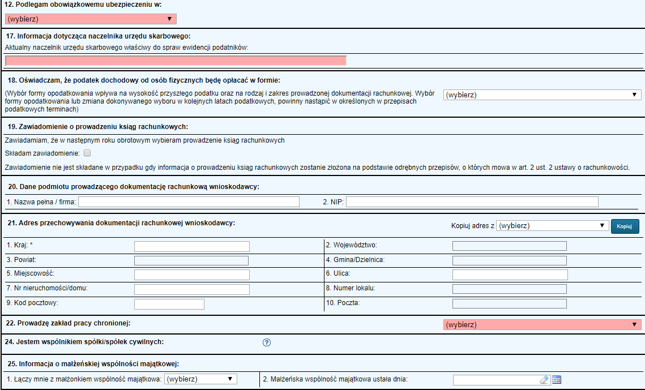
Task: Expand the podatek dochodowy form dropdown
Action: pos(542,95)
